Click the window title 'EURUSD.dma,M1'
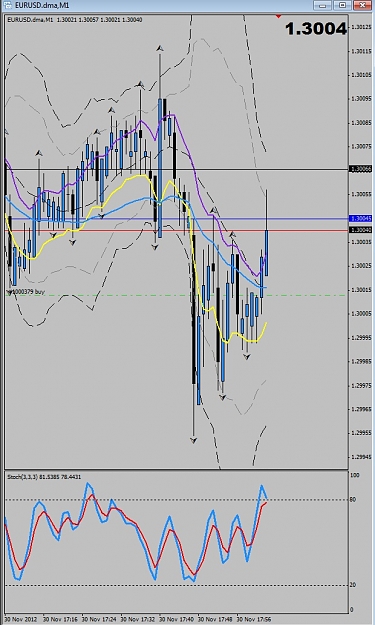The image size is (375, 625). click(42, 6)
